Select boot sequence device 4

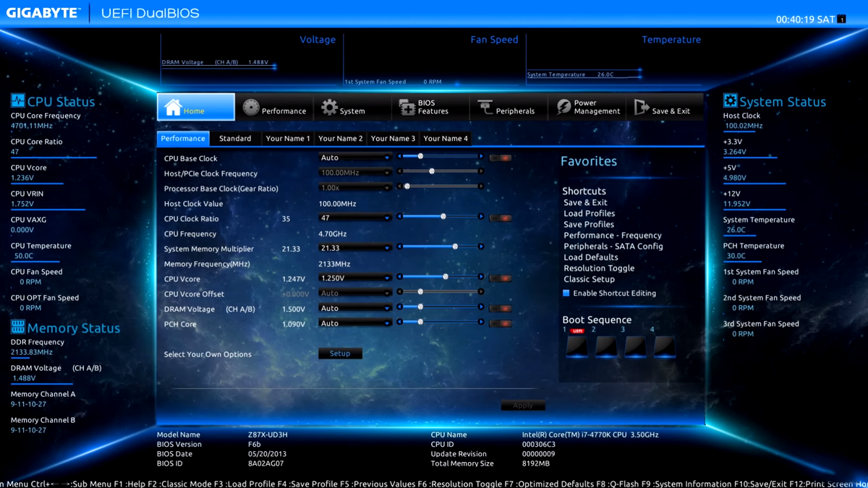point(664,346)
